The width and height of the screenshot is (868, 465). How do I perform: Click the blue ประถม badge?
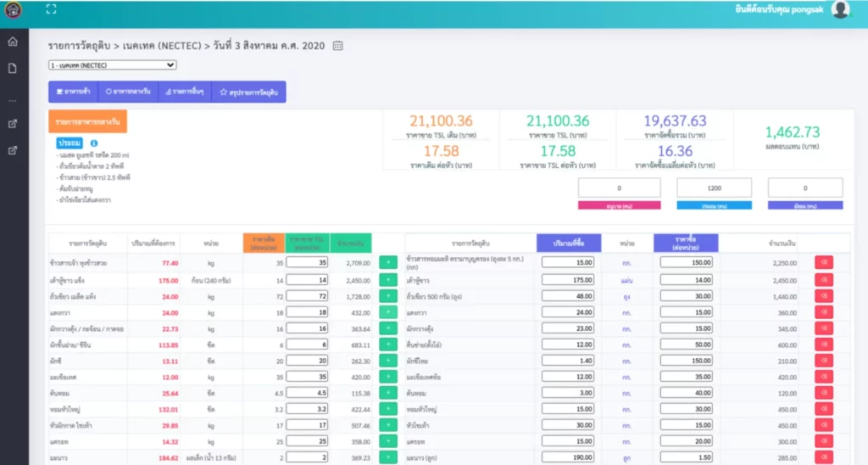[70, 143]
